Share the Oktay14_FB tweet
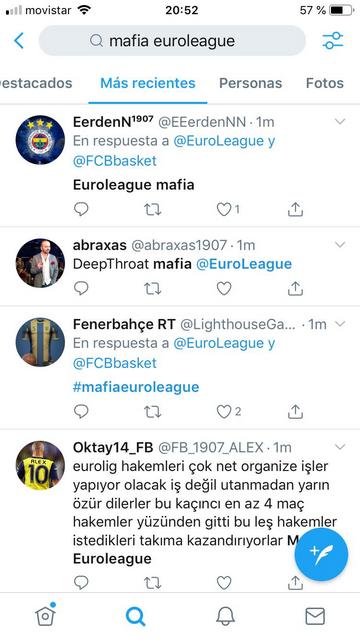This screenshot has height=640, width=360. coord(295,582)
